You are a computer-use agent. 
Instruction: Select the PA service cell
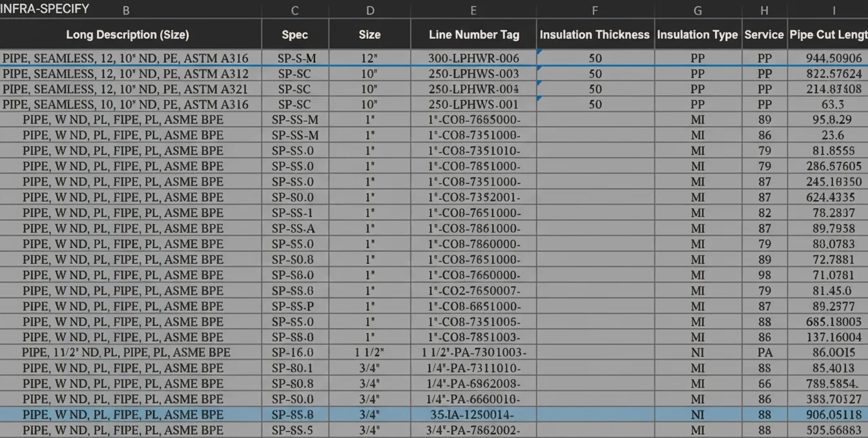click(x=765, y=353)
